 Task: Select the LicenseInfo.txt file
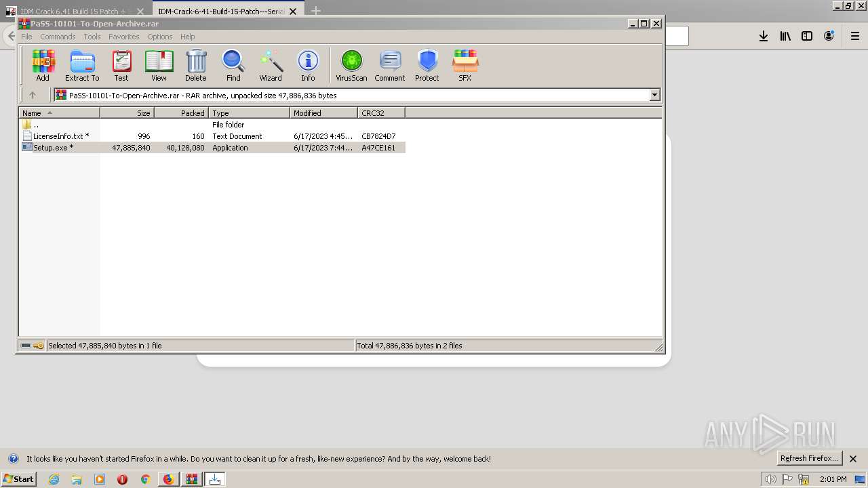(212, 136)
